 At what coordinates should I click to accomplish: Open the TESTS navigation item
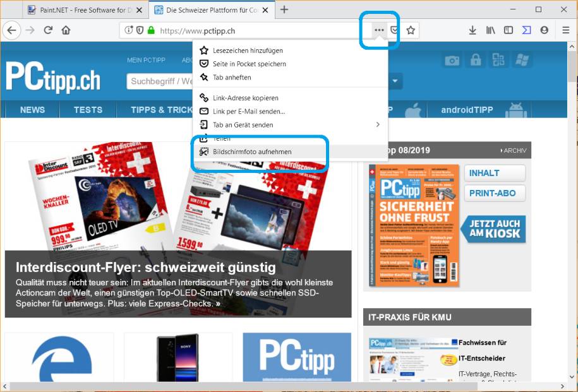click(x=88, y=110)
